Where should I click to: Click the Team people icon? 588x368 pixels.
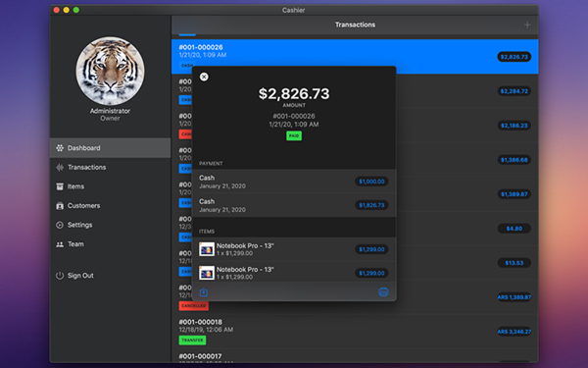click(x=60, y=244)
